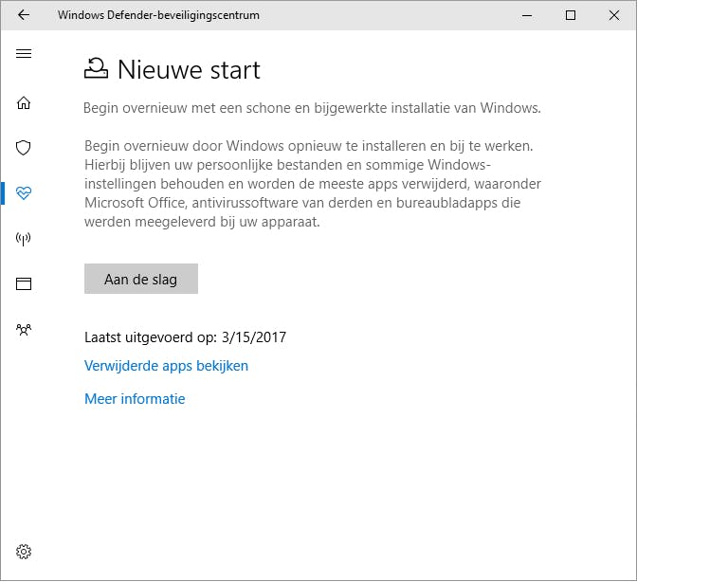Maximize the Windows Defender window
The image size is (728, 582).
click(570, 15)
